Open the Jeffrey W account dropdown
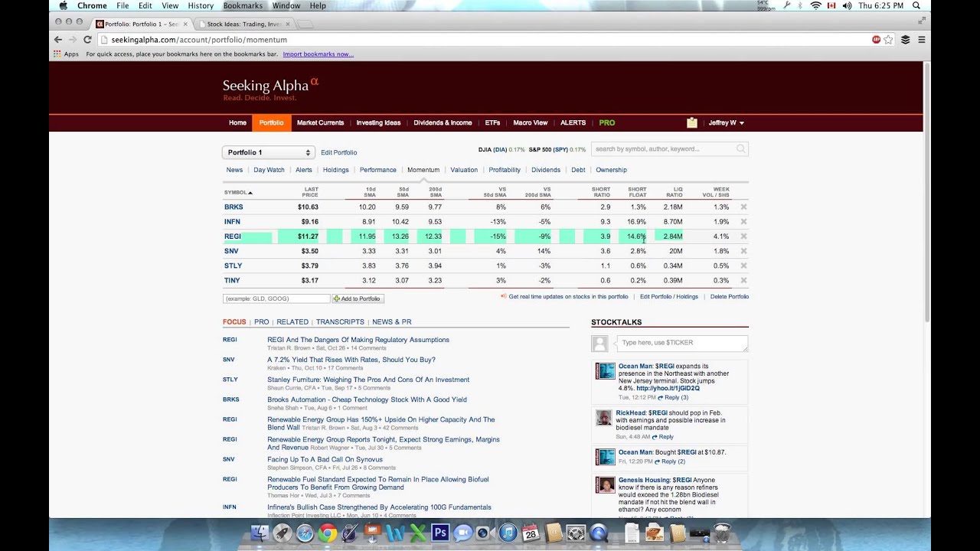This screenshot has height=551, width=980. [726, 122]
